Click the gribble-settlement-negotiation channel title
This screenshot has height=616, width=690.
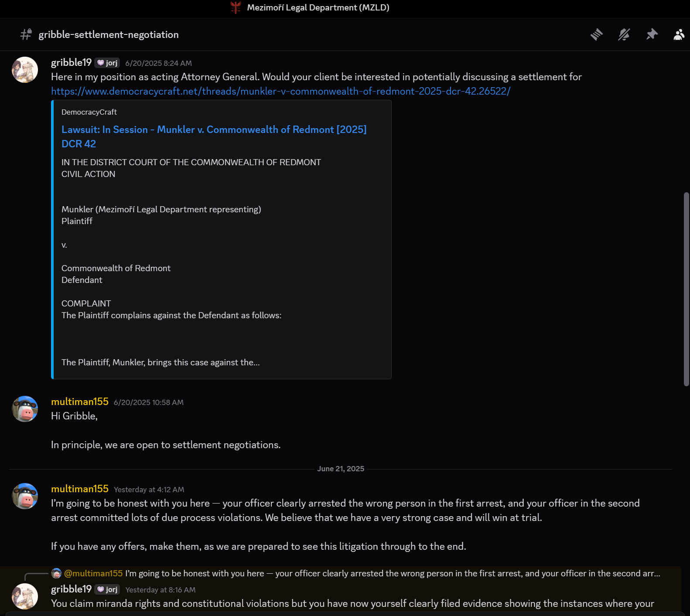point(109,34)
